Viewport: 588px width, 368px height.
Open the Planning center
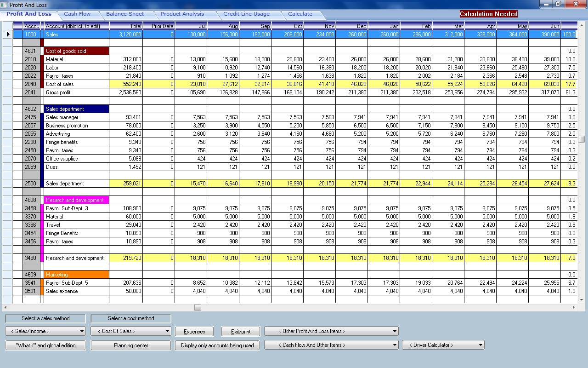(130, 345)
